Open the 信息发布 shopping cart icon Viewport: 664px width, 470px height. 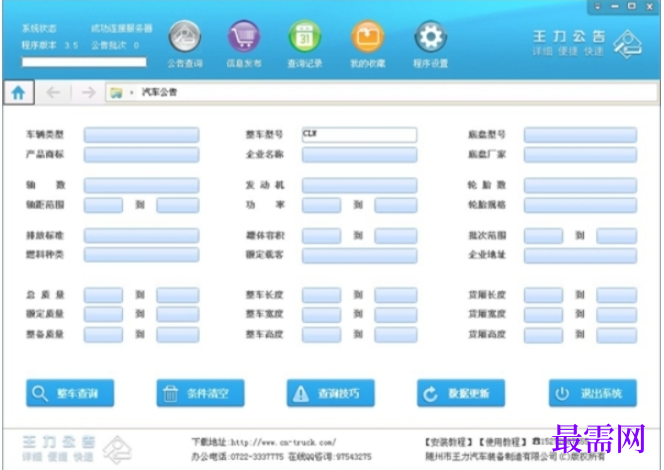tap(243, 37)
